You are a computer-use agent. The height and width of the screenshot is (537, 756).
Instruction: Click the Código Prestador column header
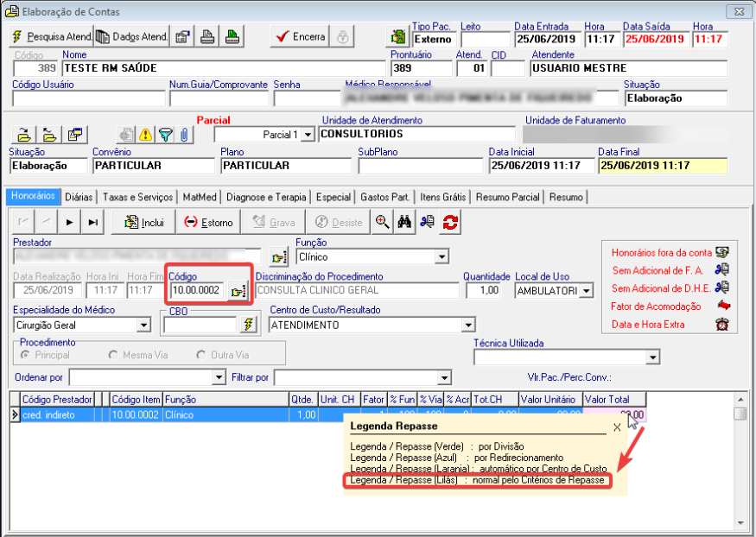tap(57, 399)
